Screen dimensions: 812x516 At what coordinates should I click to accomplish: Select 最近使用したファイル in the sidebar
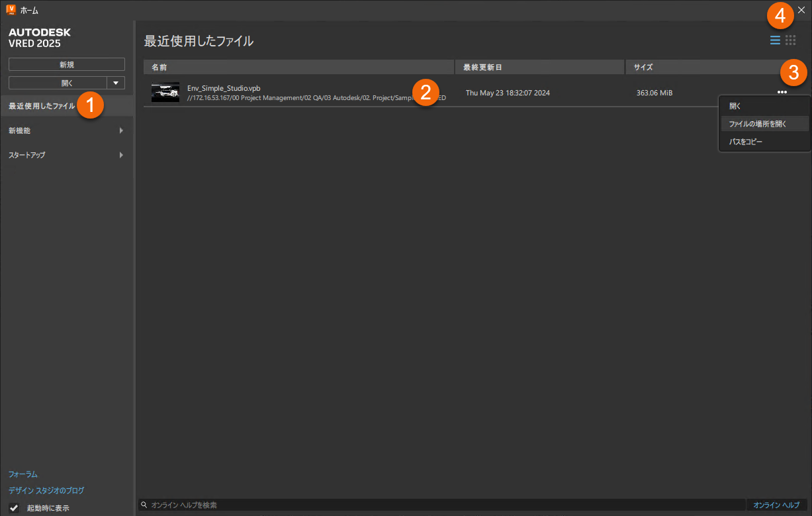coord(66,106)
